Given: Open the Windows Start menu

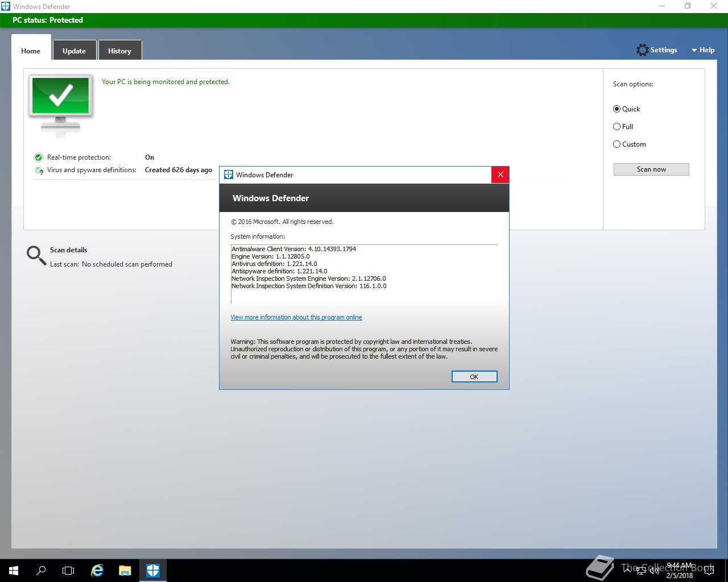Looking at the screenshot, I should click(14, 571).
